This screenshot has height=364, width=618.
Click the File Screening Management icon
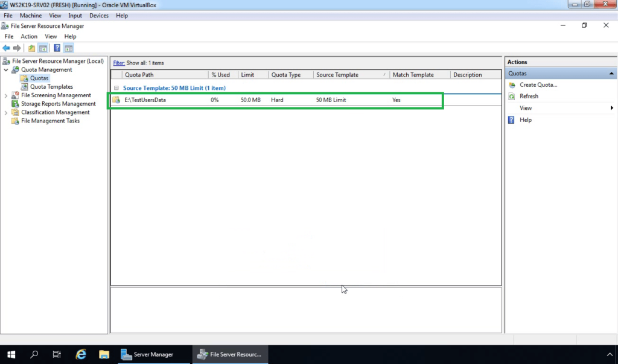tap(15, 95)
